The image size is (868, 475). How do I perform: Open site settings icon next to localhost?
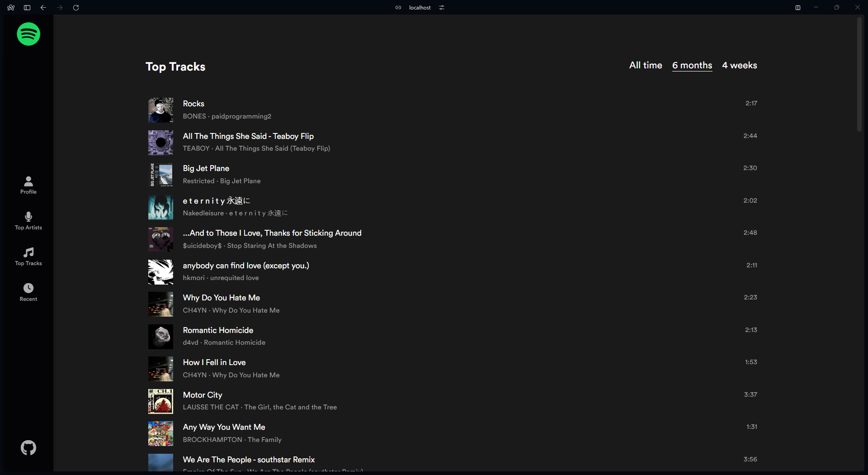click(x=442, y=8)
